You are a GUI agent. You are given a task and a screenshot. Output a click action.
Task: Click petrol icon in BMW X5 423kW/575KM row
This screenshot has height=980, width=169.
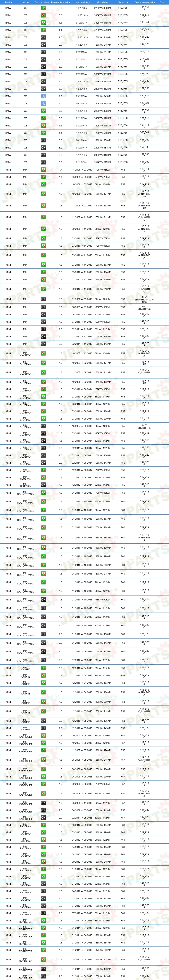tap(43, 30)
